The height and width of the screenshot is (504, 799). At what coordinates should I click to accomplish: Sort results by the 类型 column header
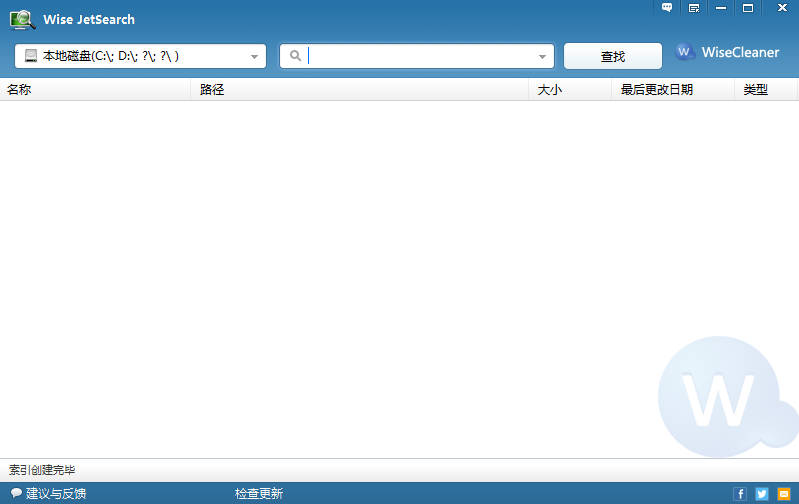[755, 90]
